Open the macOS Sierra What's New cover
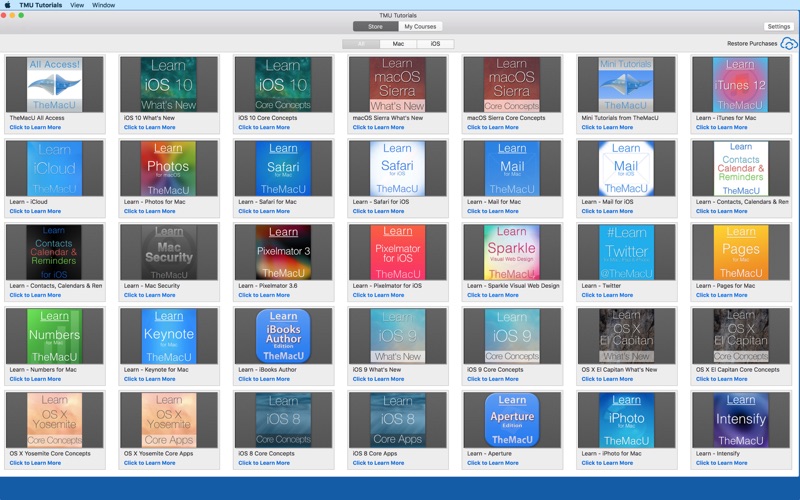The height and width of the screenshot is (500, 800). point(397,85)
